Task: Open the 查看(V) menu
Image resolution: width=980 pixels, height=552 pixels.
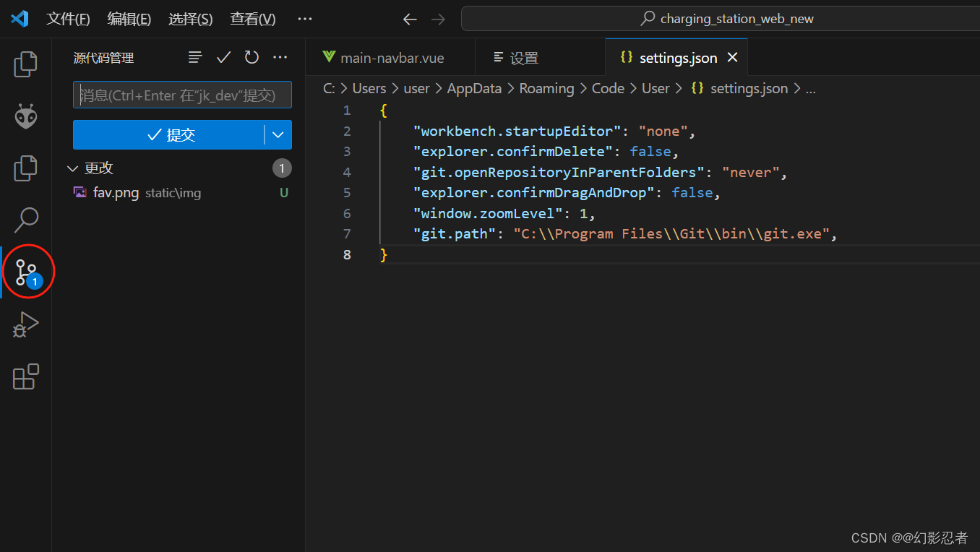Action: [x=253, y=20]
